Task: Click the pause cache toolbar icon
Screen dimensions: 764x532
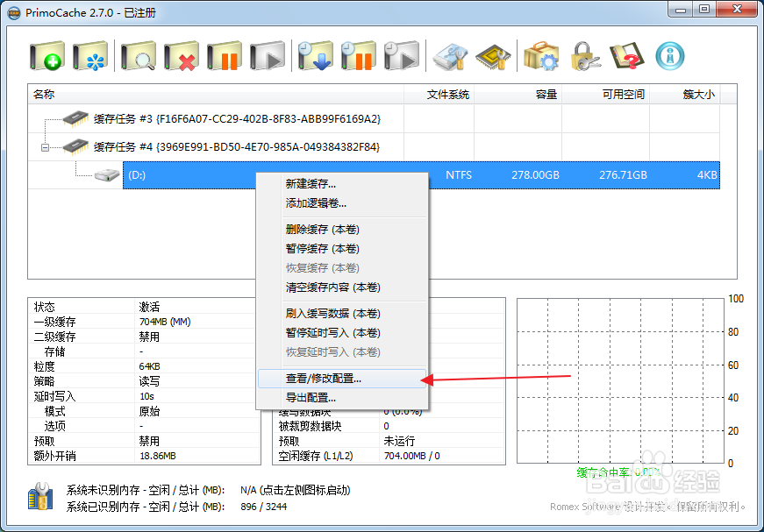Action: [x=225, y=56]
